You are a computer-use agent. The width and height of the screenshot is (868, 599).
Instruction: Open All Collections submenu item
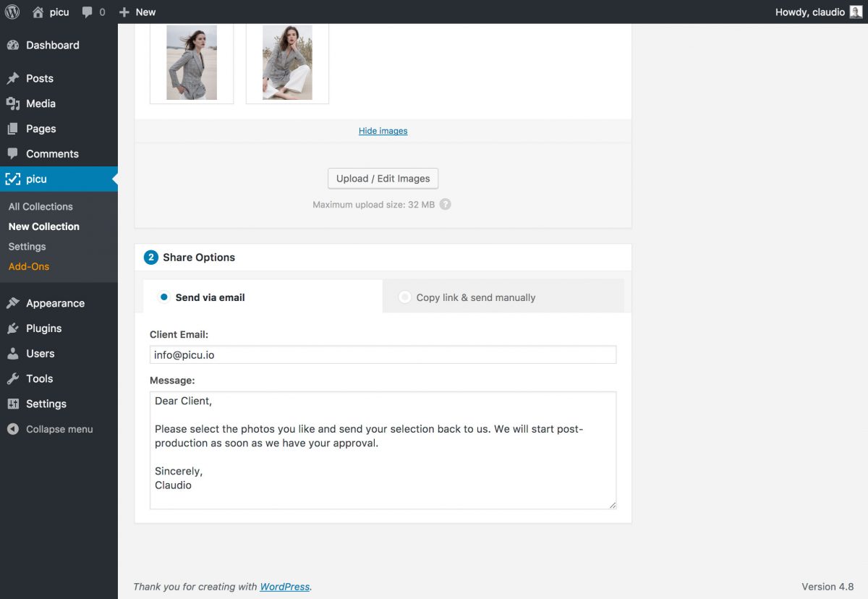41,206
